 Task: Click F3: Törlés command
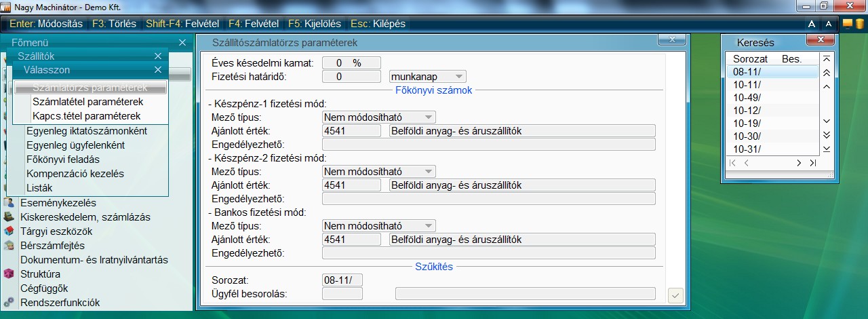click(x=114, y=24)
